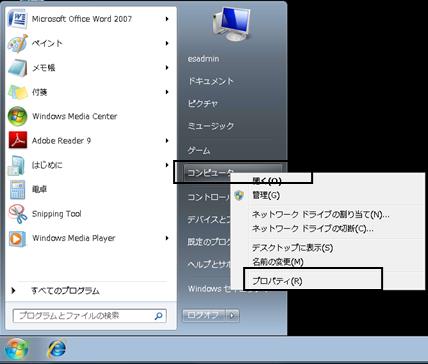Open the Snipping Tool scissors icon
The image size is (428, 364).
click(18, 214)
